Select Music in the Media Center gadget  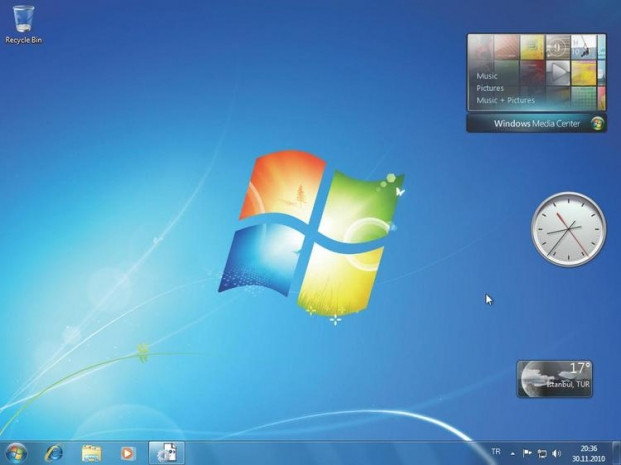click(x=487, y=76)
